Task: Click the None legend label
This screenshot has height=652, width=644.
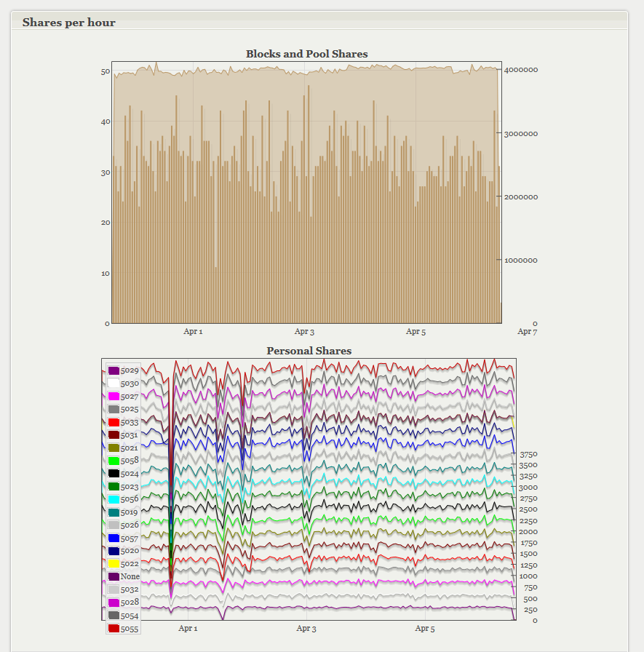Action: pyautogui.click(x=130, y=577)
